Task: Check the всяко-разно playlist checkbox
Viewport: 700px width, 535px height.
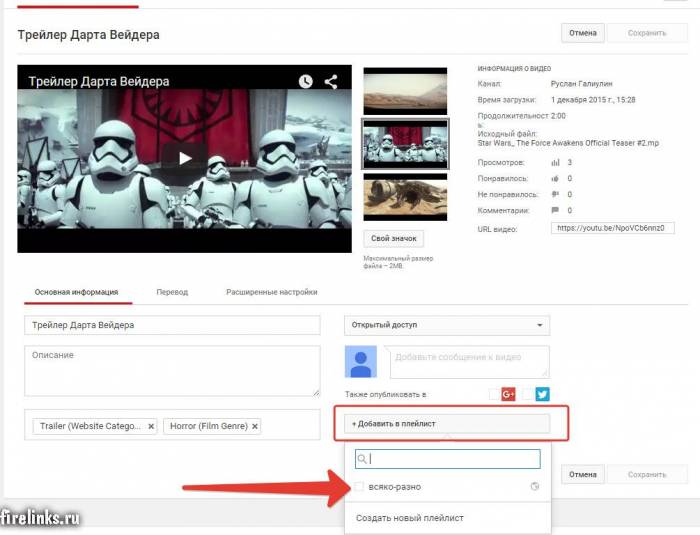Action: coord(360,487)
